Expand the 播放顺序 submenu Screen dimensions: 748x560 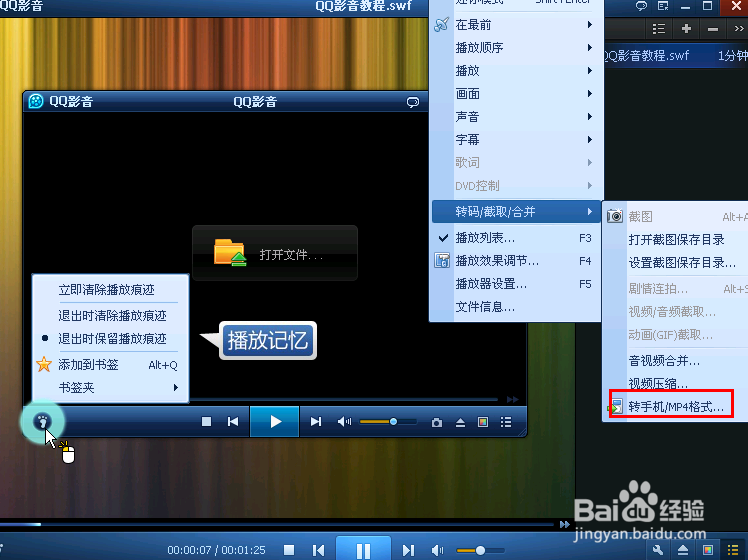[516, 48]
